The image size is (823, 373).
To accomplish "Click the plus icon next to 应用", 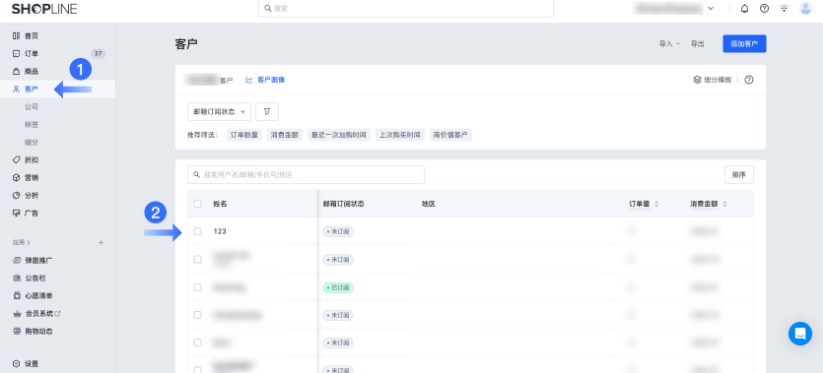I will (101, 242).
